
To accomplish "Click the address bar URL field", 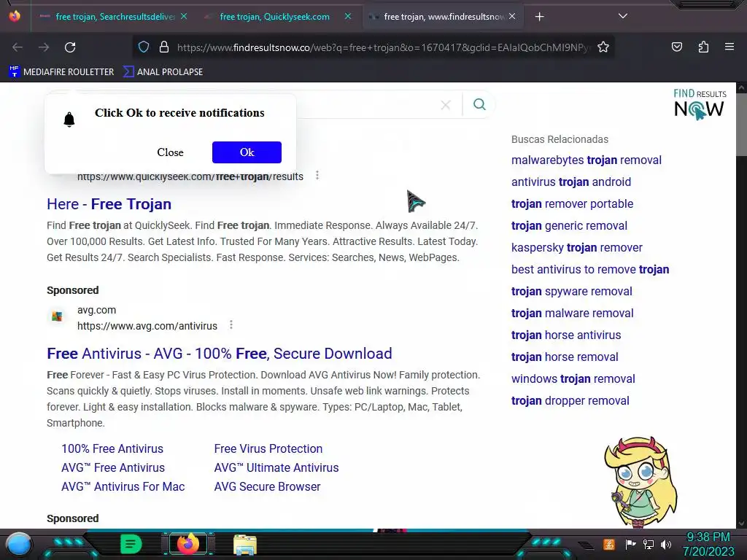I will click(384, 47).
